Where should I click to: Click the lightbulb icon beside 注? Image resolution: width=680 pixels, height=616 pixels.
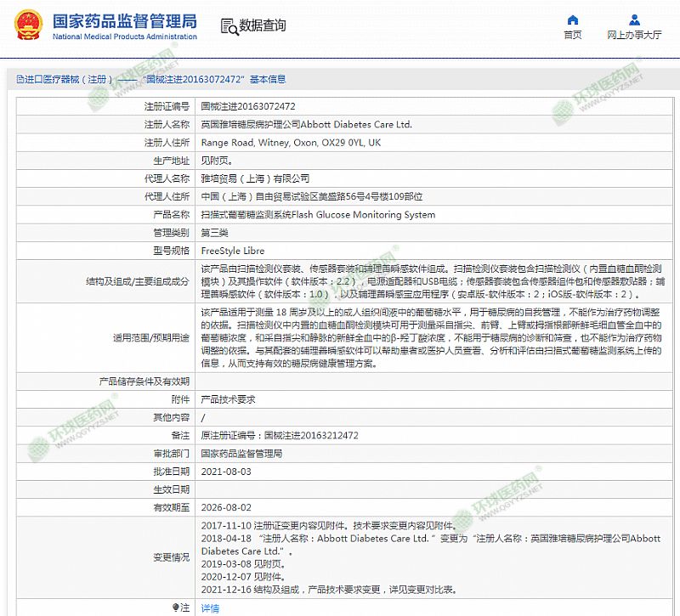176,608
